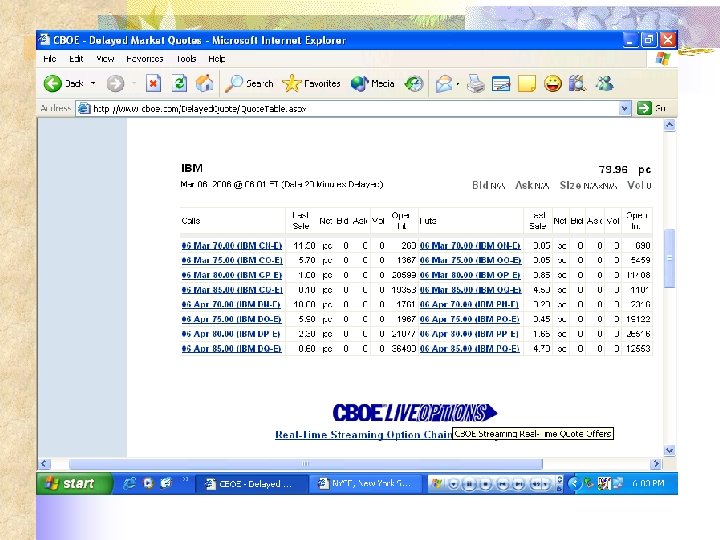
Task: Click the page icon in the address bar
Action: click(x=84, y=108)
